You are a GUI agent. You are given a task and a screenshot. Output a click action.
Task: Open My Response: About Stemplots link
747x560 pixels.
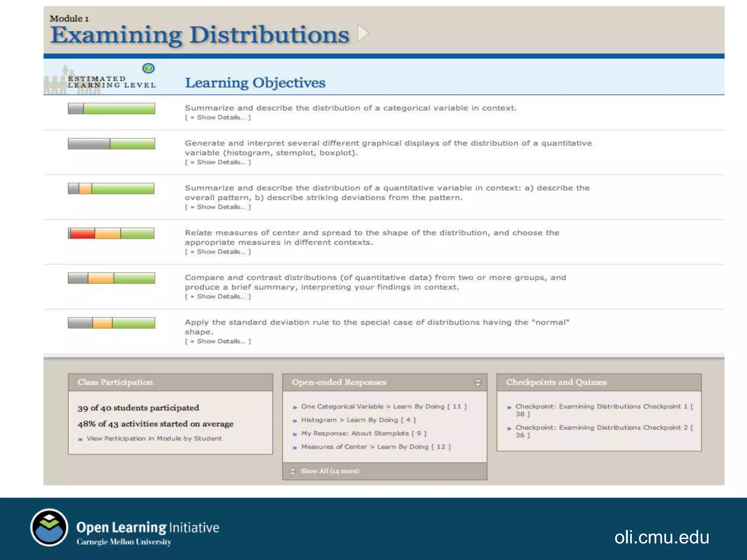[363, 433]
